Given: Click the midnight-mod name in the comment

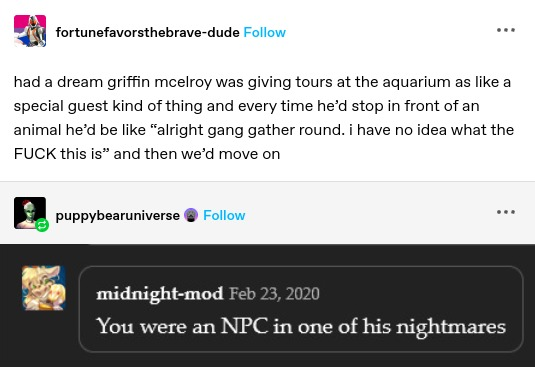Looking at the screenshot, I should [160, 294].
